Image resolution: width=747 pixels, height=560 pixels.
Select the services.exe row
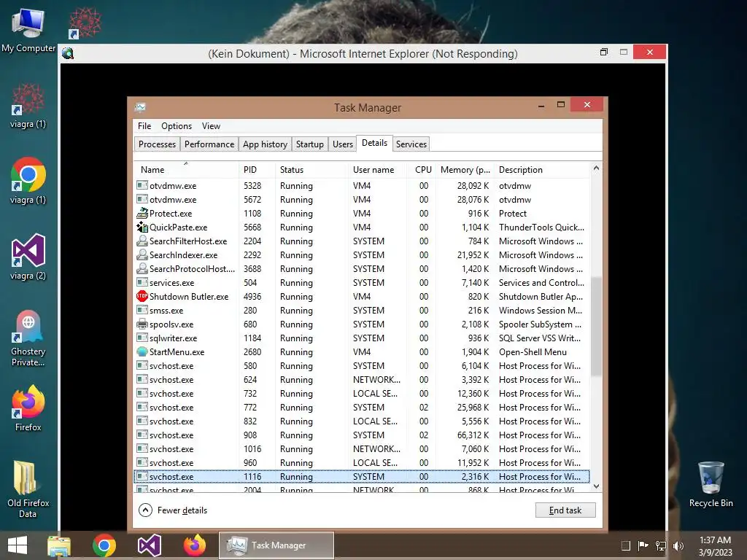pos(362,282)
